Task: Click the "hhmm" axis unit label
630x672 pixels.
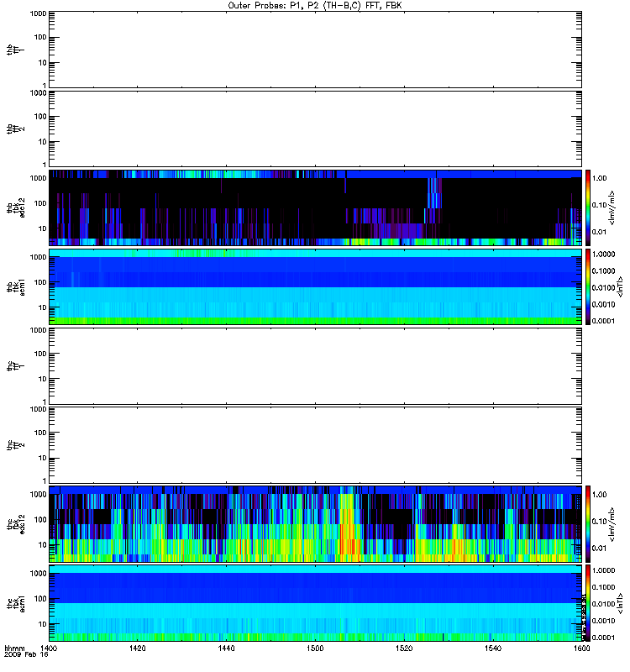Action: pos(14,648)
